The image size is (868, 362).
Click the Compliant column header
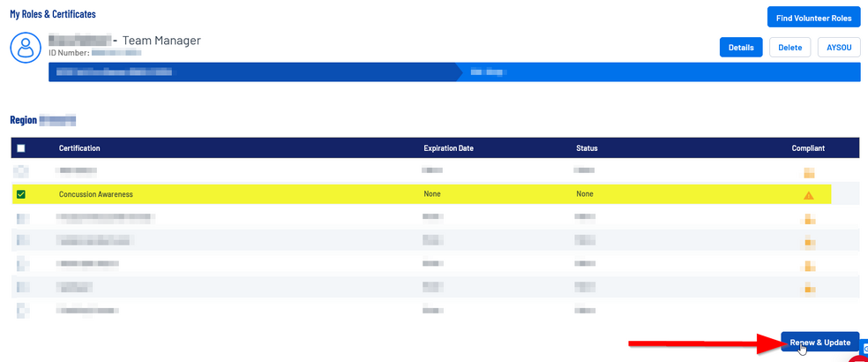[808, 148]
